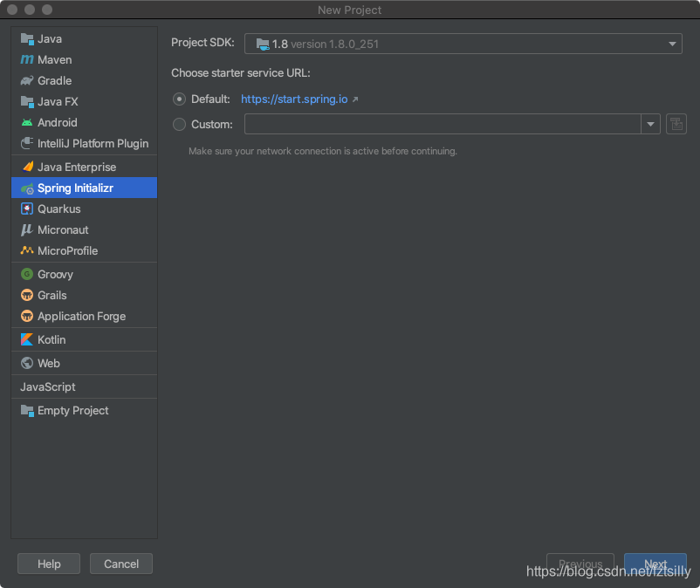700x588 pixels.
Task: Click the Micronaut mu icon
Action: (x=27, y=229)
